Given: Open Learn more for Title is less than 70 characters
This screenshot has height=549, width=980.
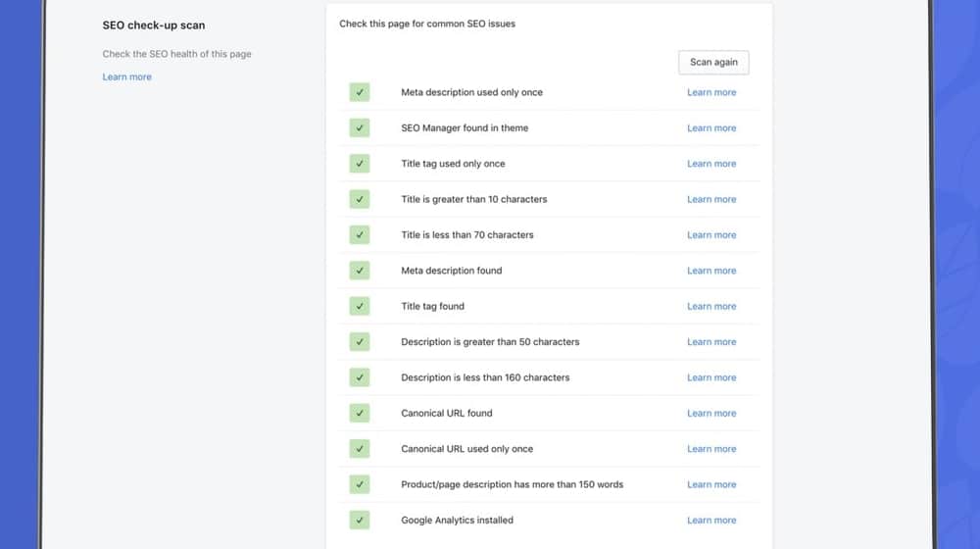Looking at the screenshot, I should coord(711,235).
